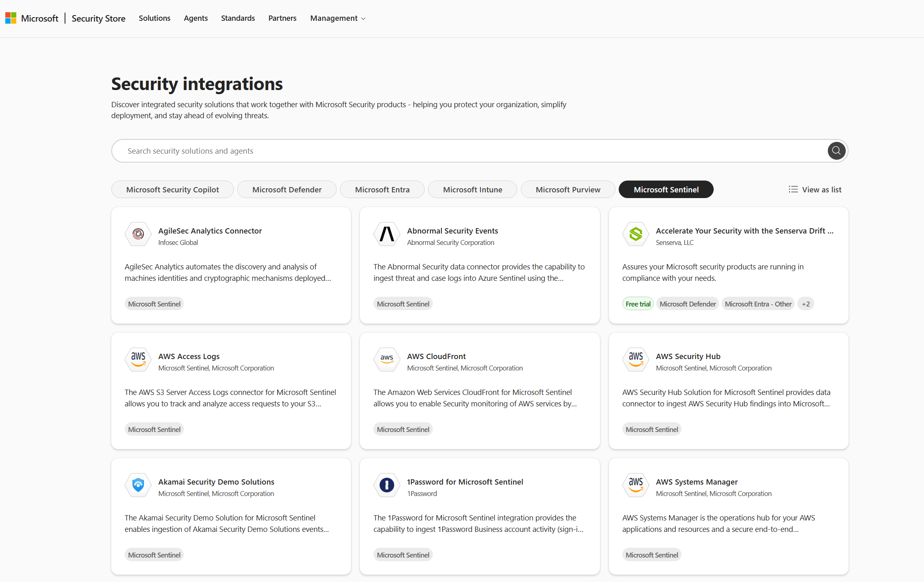Open the Solutions menu item
924x582 pixels.
click(x=154, y=18)
